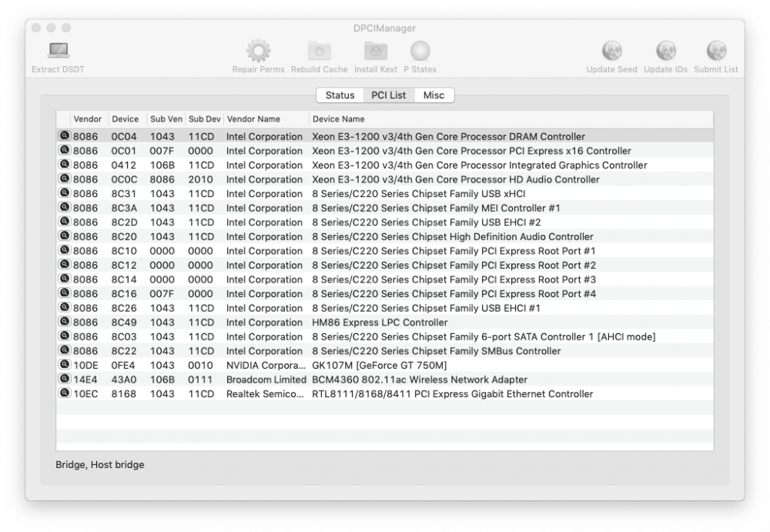The height and width of the screenshot is (532, 770).
Task: Click the Update IDs globe icon
Action: pos(666,50)
